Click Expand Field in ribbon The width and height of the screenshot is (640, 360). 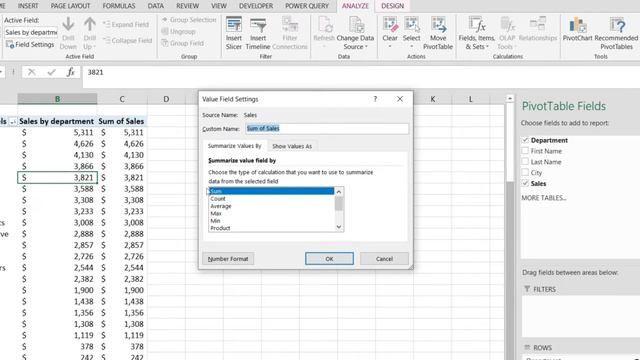click(126, 24)
